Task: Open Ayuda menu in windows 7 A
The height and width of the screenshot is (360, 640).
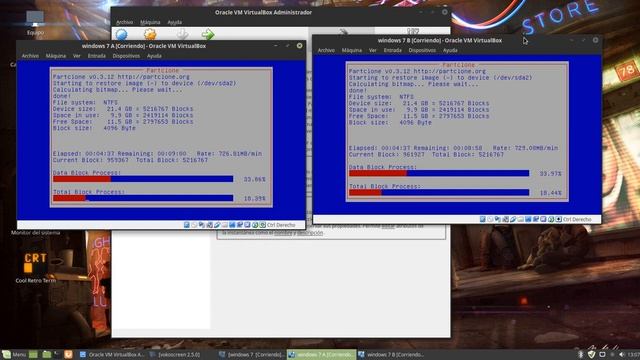Action: [154, 56]
